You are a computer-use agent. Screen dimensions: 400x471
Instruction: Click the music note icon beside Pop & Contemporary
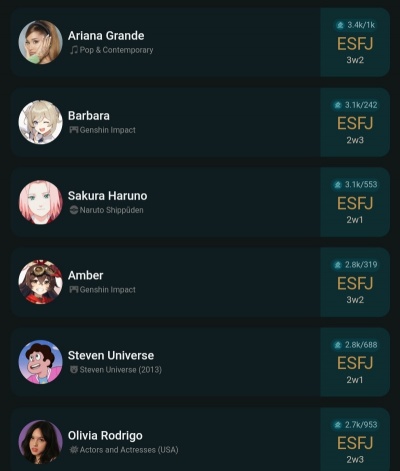[x=73, y=50]
